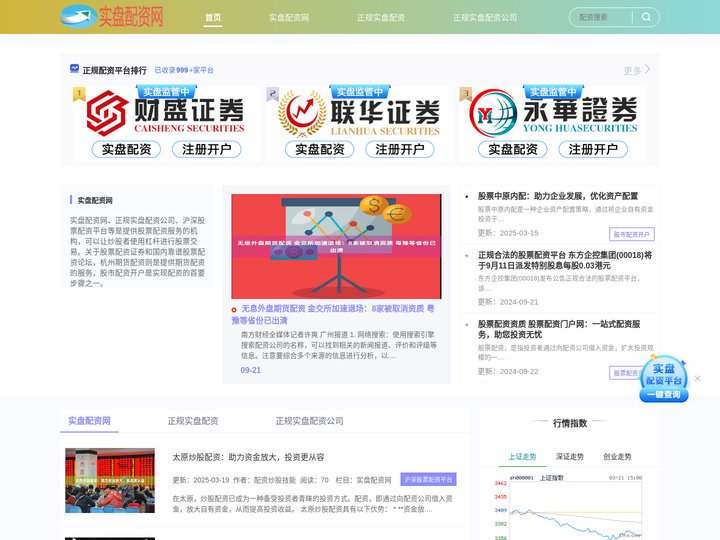Image resolution: width=720 pixels, height=540 pixels.
Task: Focus the 配资搜索 search field
Action: tap(602, 17)
